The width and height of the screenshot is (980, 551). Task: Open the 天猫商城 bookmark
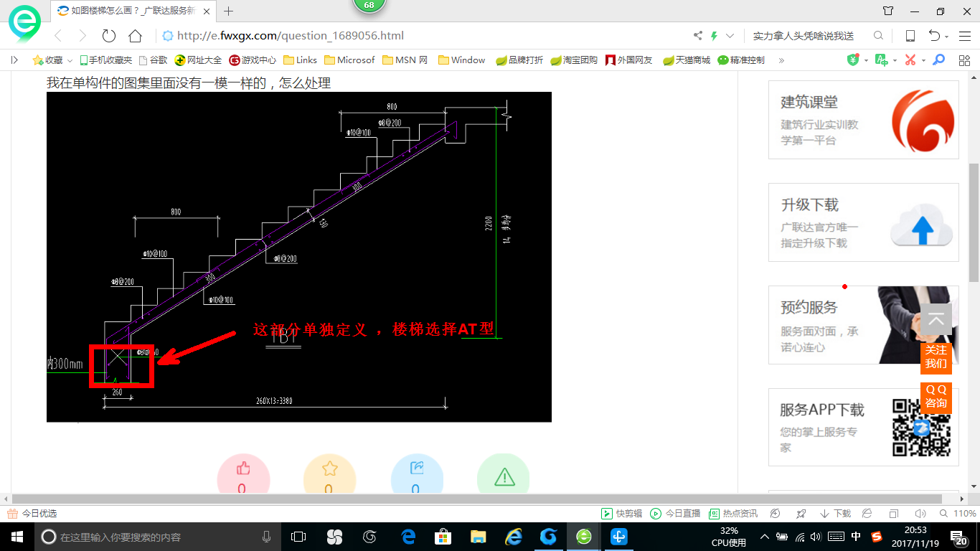(687, 60)
